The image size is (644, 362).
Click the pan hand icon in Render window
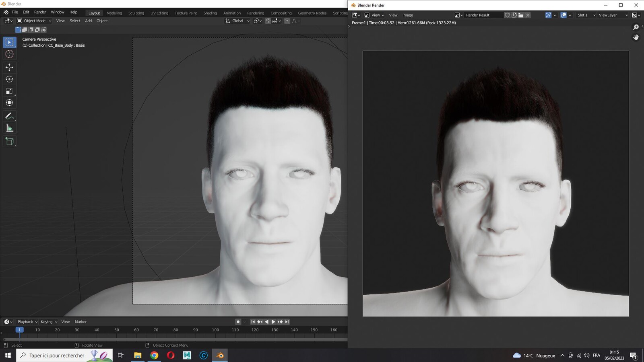click(636, 37)
